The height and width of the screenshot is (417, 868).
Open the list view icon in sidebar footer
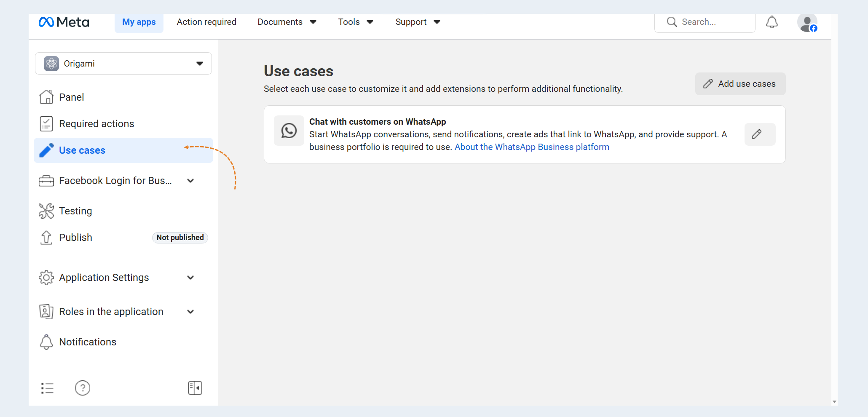(x=47, y=388)
